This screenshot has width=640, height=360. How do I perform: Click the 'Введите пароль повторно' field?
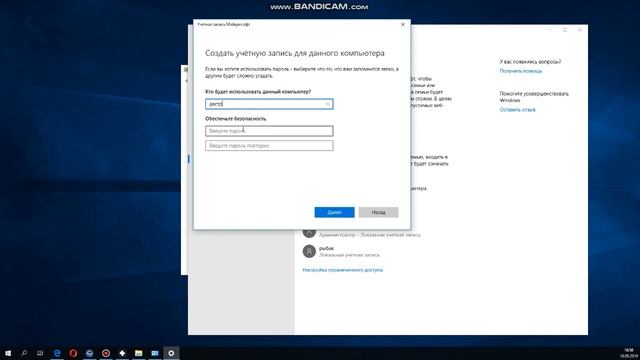(x=269, y=146)
